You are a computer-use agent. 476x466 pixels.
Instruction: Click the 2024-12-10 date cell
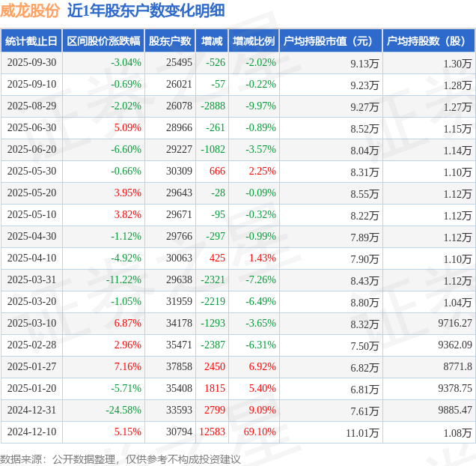[x=31, y=432]
